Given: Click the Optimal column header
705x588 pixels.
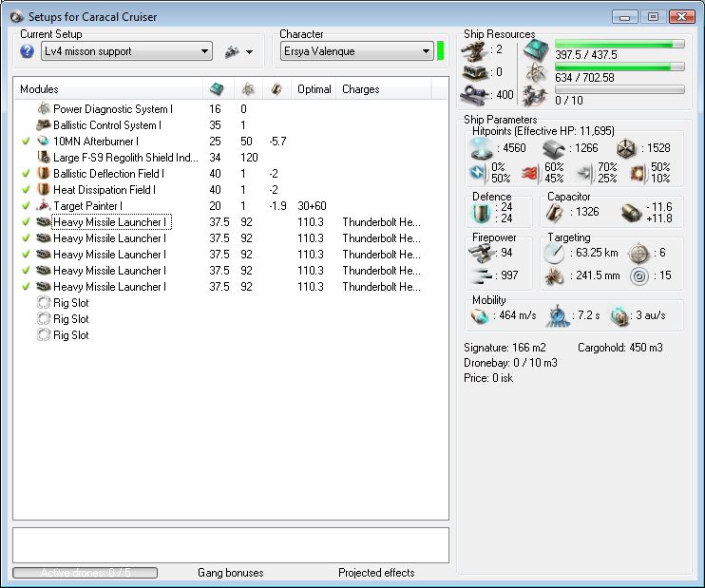Looking at the screenshot, I should (314, 89).
